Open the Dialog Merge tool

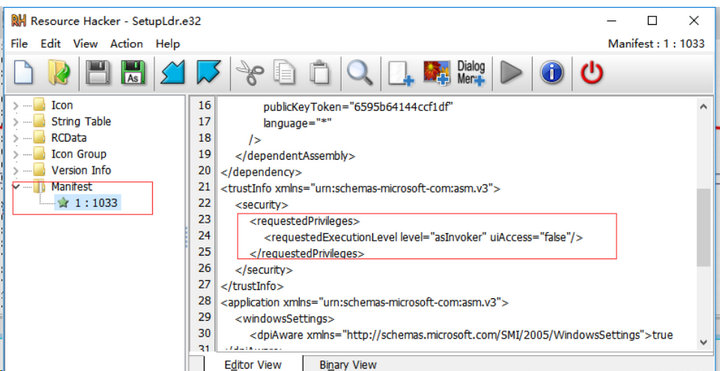[x=471, y=73]
